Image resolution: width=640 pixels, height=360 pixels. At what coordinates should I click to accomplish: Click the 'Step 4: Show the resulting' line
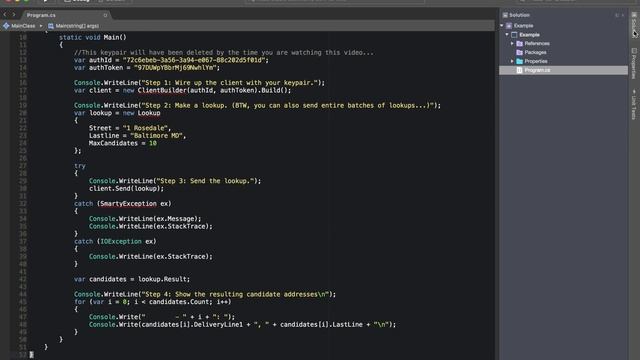pyautogui.click(x=205, y=294)
